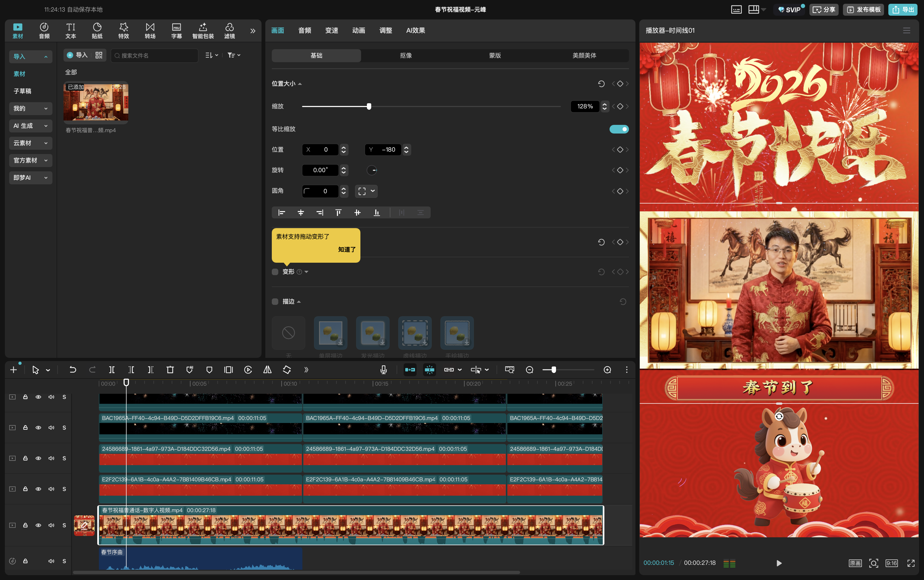Click the 搜索文件名 search field
This screenshot has height=580, width=924.
155,55
